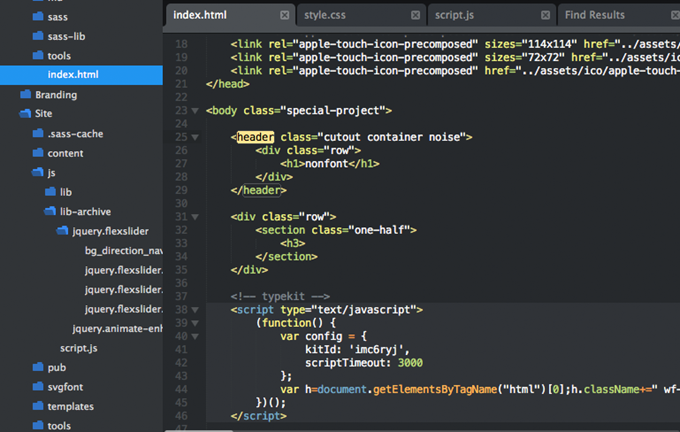The image size is (680, 432).
Task: Click the lib-archive folder icon
Action: click(x=51, y=212)
